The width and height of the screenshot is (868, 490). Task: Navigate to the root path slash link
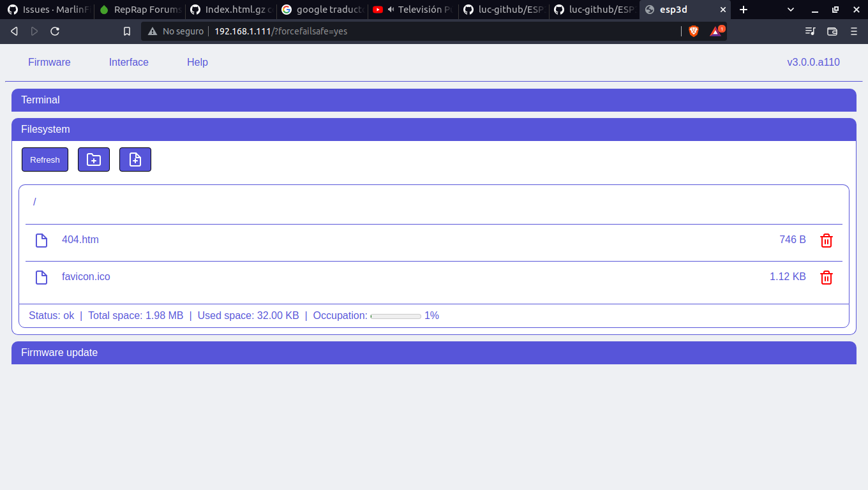pos(34,202)
